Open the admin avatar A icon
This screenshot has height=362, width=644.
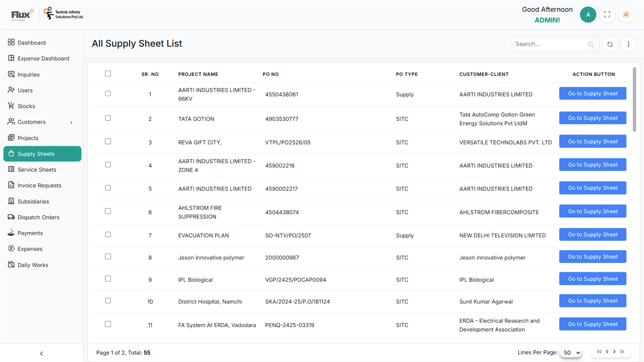click(x=588, y=14)
